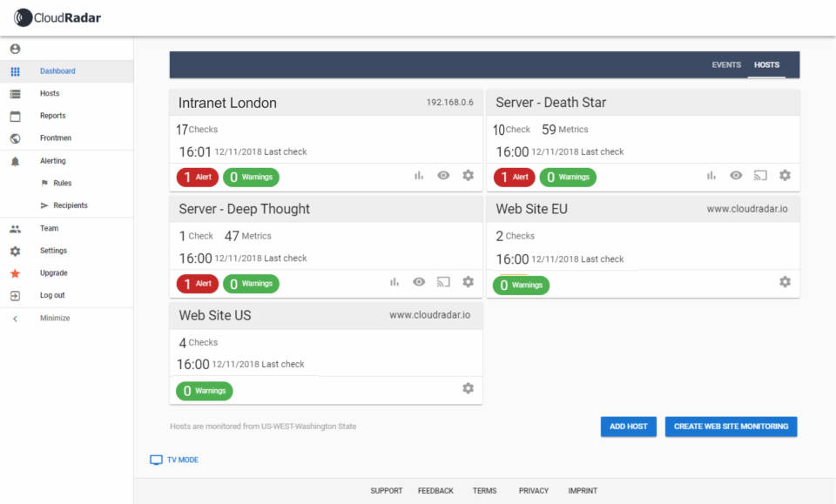Image resolution: width=836 pixels, height=504 pixels.
Task: Click the Add Host button
Action: coord(628,427)
